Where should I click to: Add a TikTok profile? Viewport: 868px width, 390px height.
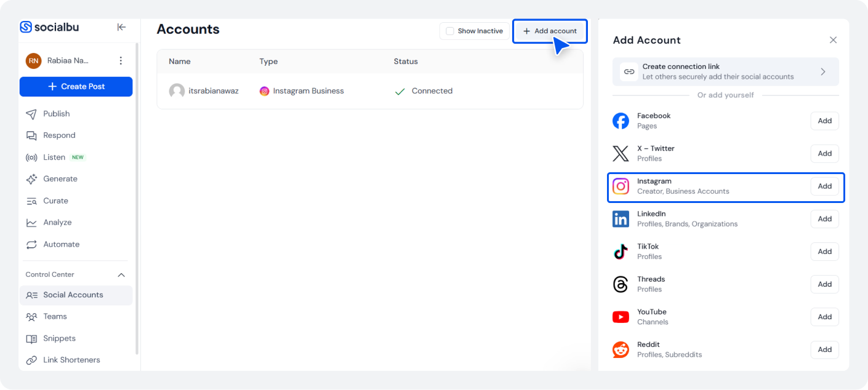(x=824, y=251)
